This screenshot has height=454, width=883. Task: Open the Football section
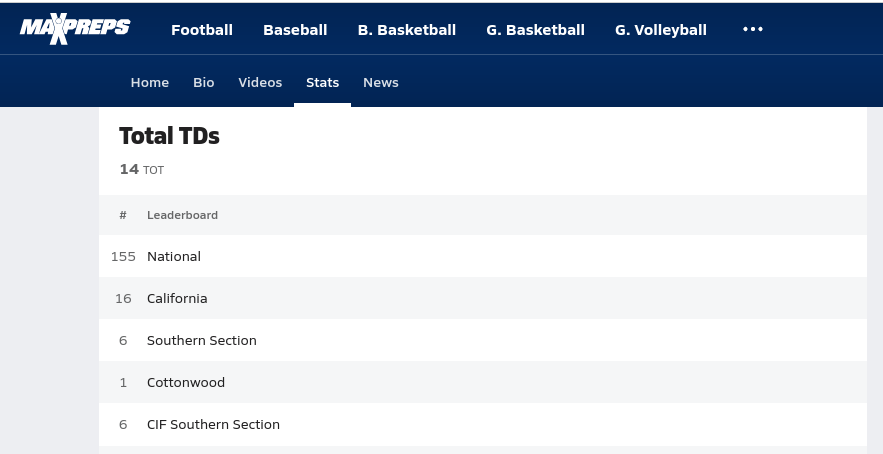pos(202,30)
